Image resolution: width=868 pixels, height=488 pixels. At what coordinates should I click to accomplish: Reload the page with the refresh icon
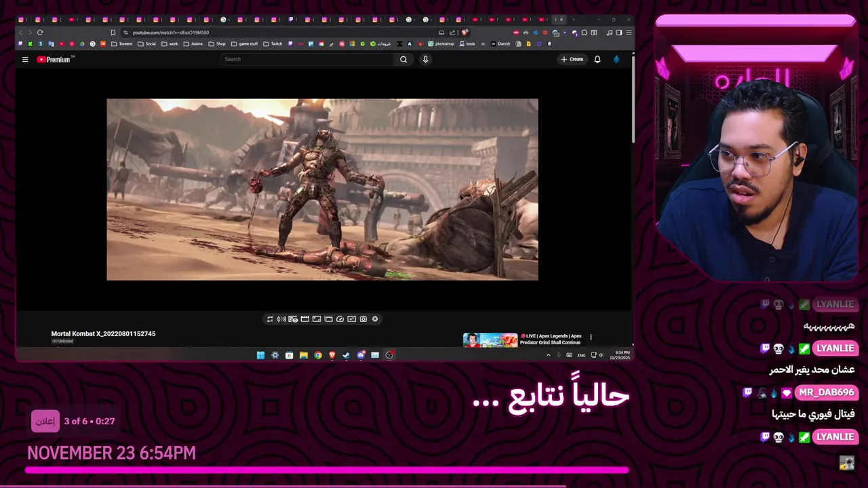coord(40,33)
